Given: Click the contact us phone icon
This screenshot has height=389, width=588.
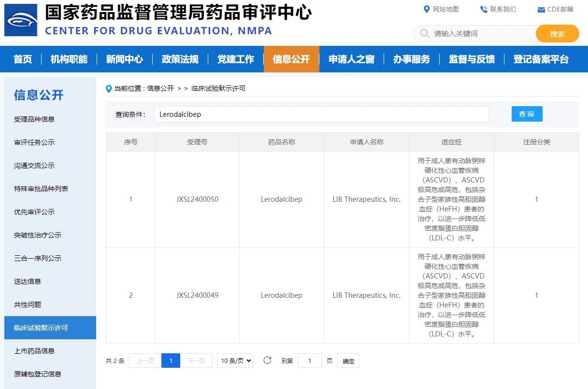Looking at the screenshot, I should [484, 9].
